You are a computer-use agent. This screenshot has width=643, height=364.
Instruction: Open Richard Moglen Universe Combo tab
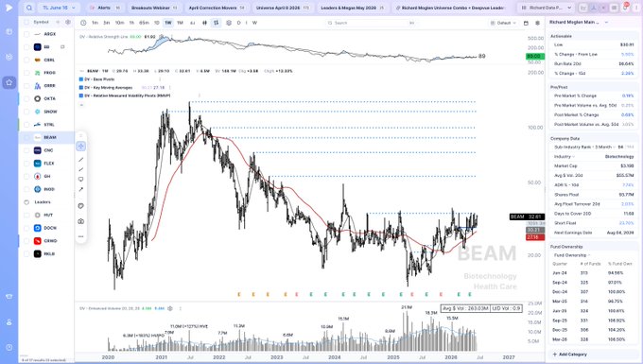pos(450,8)
